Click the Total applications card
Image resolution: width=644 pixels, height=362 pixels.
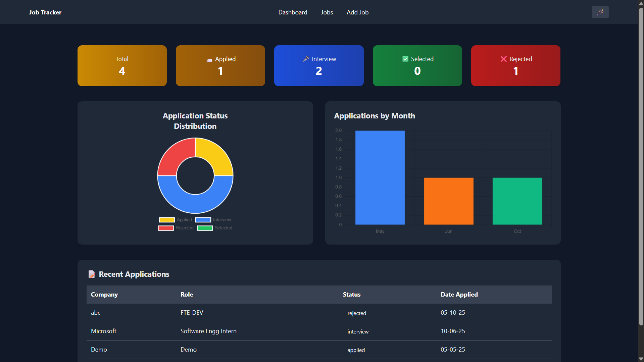click(122, 66)
